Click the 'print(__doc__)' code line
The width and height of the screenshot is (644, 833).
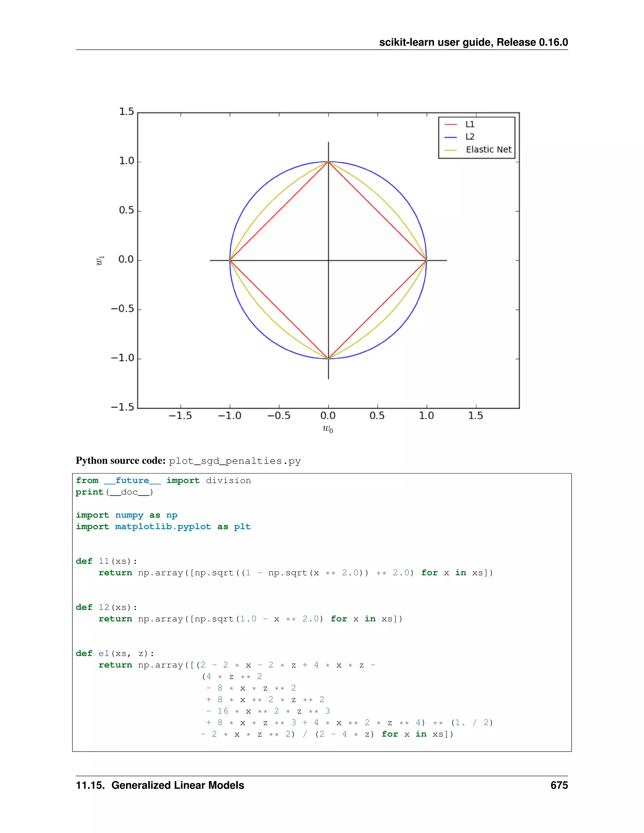[114, 492]
